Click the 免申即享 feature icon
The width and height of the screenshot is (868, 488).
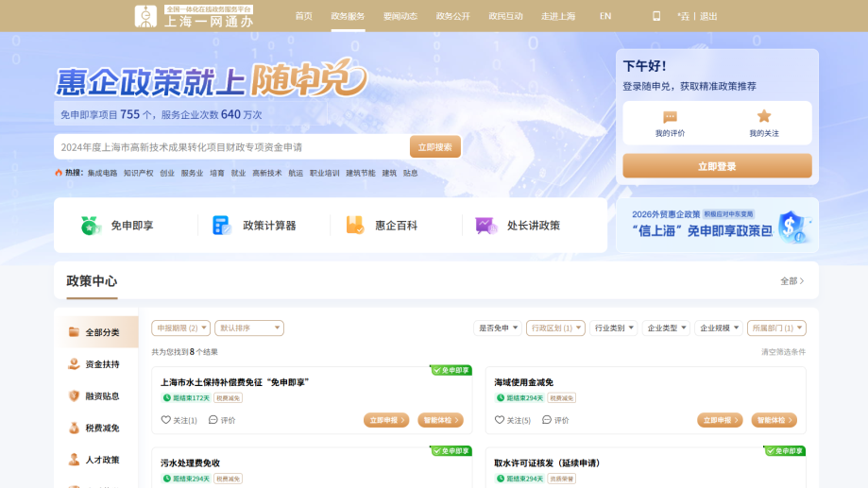tap(91, 226)
